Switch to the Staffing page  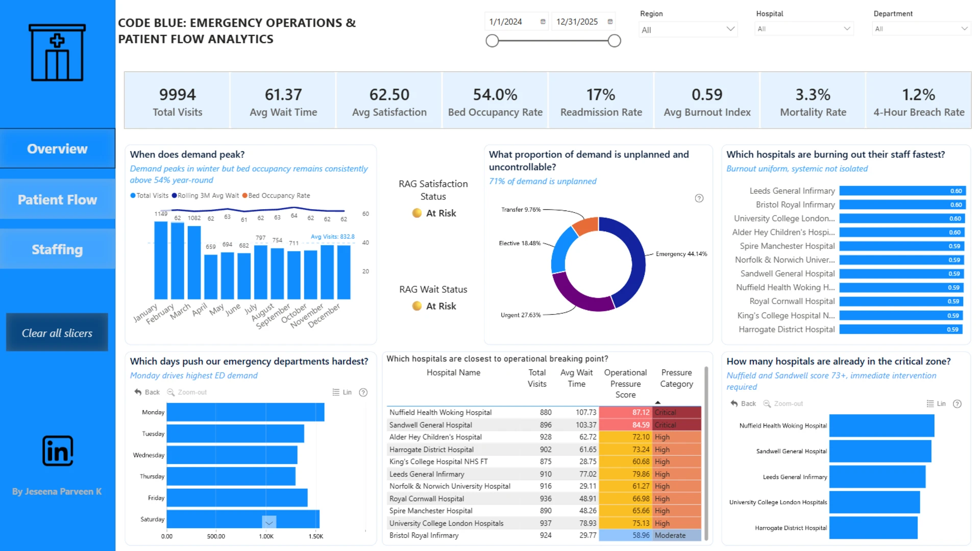58,249
